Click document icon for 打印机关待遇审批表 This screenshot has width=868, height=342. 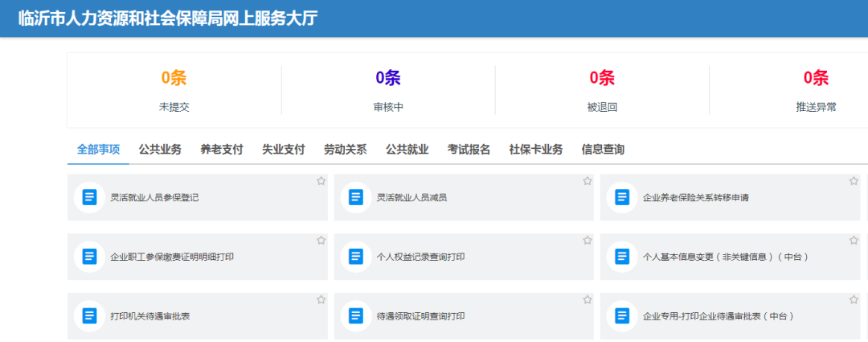click(x=89, y=316)
